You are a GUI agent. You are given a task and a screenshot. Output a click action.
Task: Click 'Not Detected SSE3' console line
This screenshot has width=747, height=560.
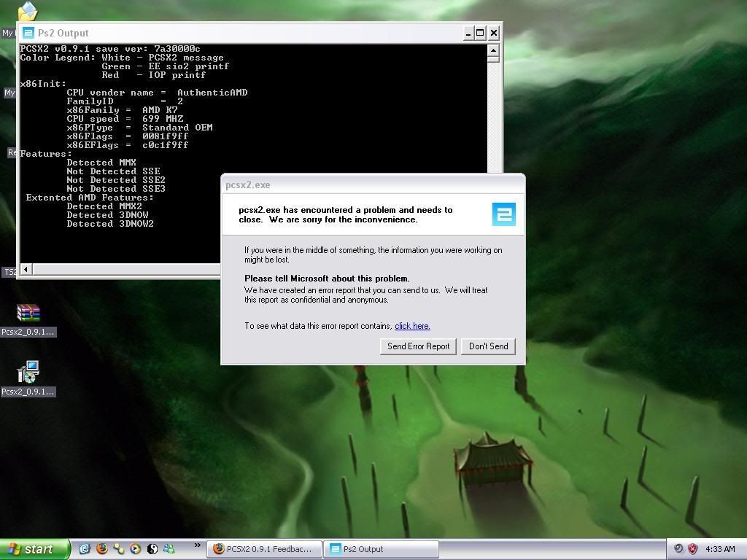pos(116,189)
